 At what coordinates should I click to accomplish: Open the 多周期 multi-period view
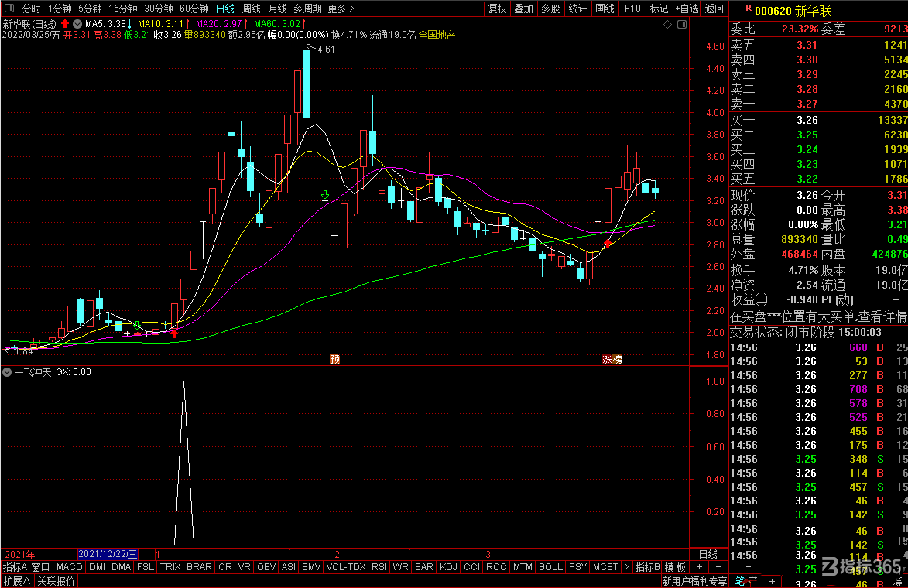[x=307, y=9]
